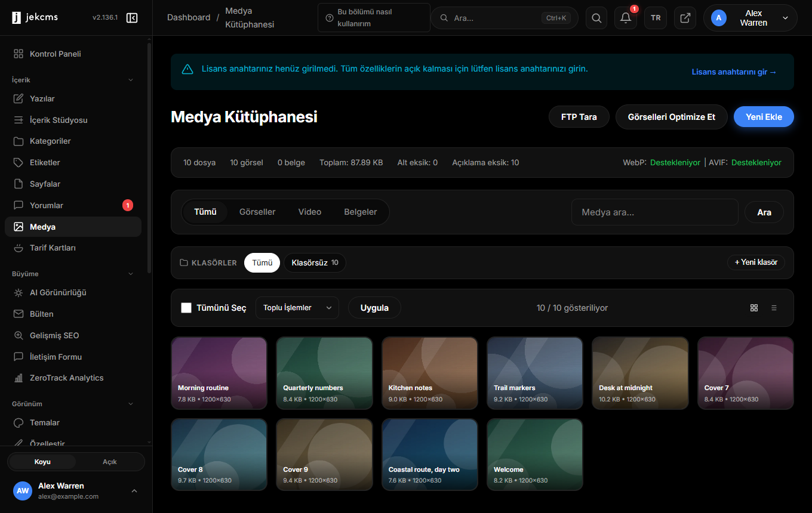Switch theme to Koyu mode

(x=42, y=462)
